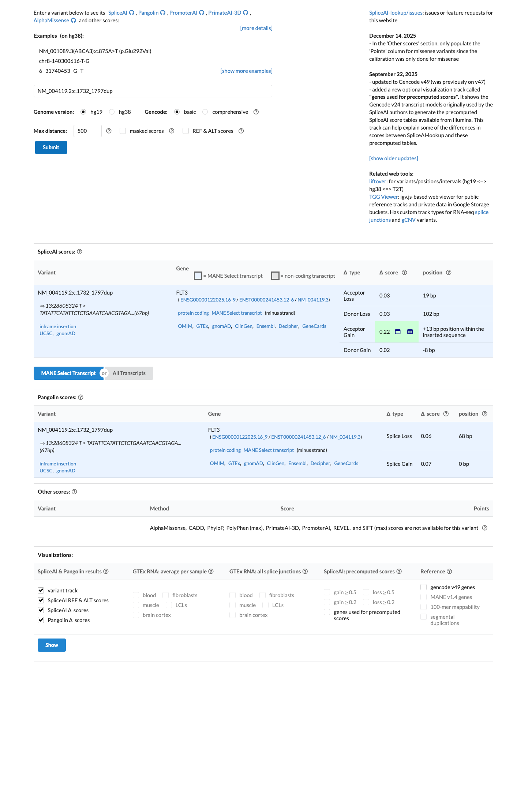Click the Pangolin Δ score help icon
This screenshot has height=805, width=532.
tap(446, 414)
